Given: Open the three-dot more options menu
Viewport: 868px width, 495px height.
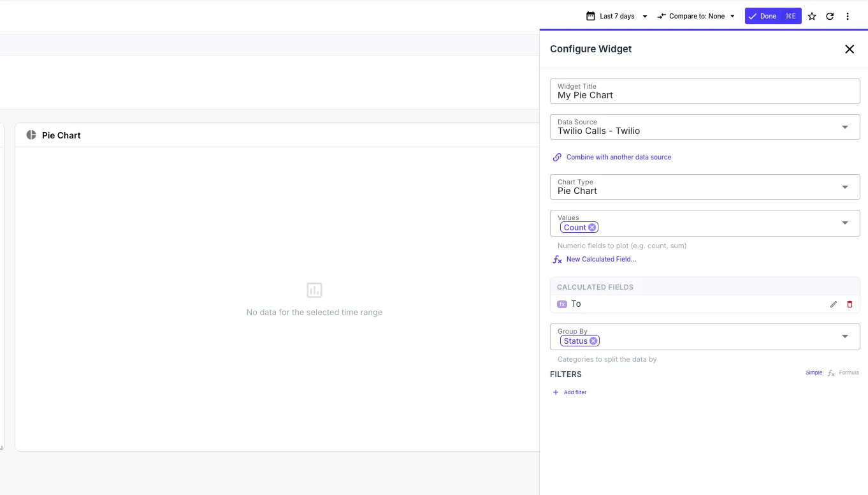Looking at the screenshot, I should (848, 17).
